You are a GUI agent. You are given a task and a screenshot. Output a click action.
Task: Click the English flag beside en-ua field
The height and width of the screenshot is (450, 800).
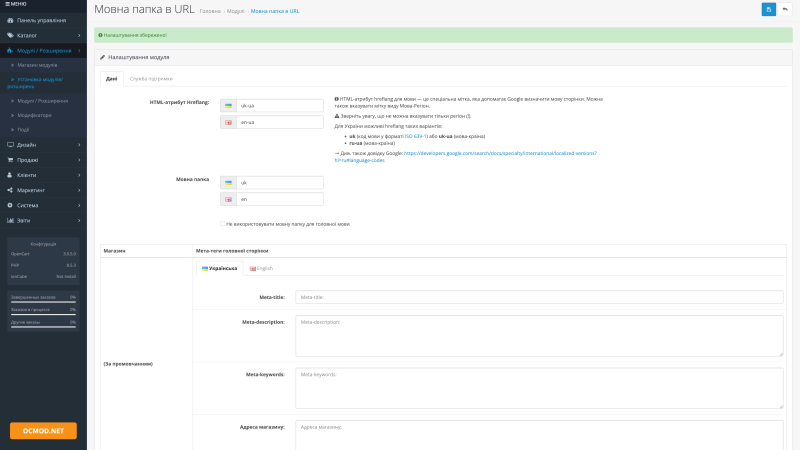pyautogui.click(x=229, y=122)
